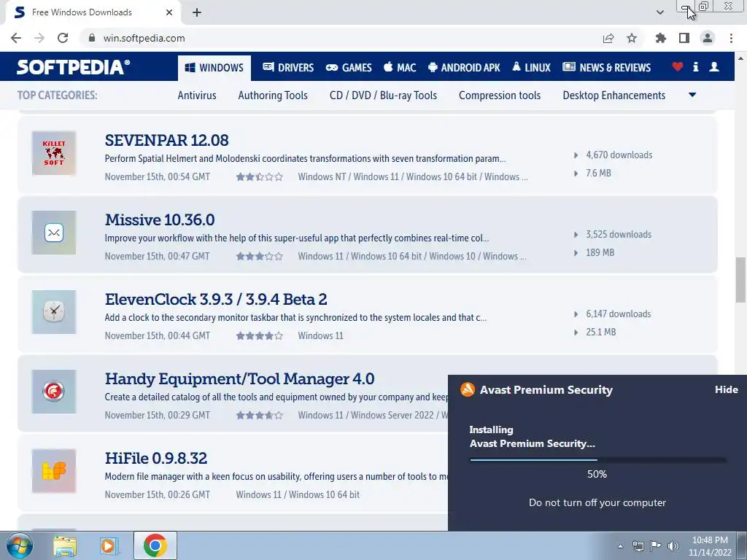The image size is (747, 560).
Task: Click the Killet Soft SEVENPAR thumbnail
Action: pyautogui.click(x=54, y=153)
